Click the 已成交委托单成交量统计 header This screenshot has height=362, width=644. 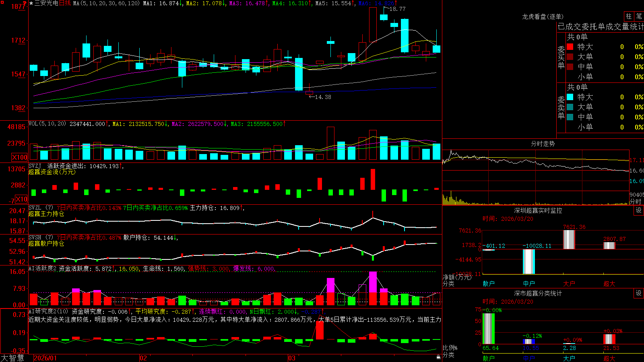point(601,27)
